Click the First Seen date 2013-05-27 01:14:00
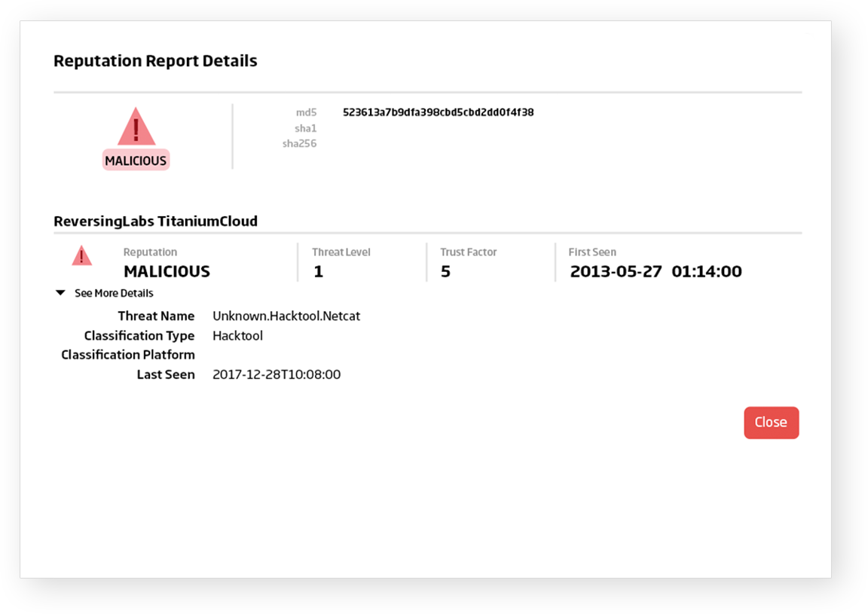 point(656,271)
